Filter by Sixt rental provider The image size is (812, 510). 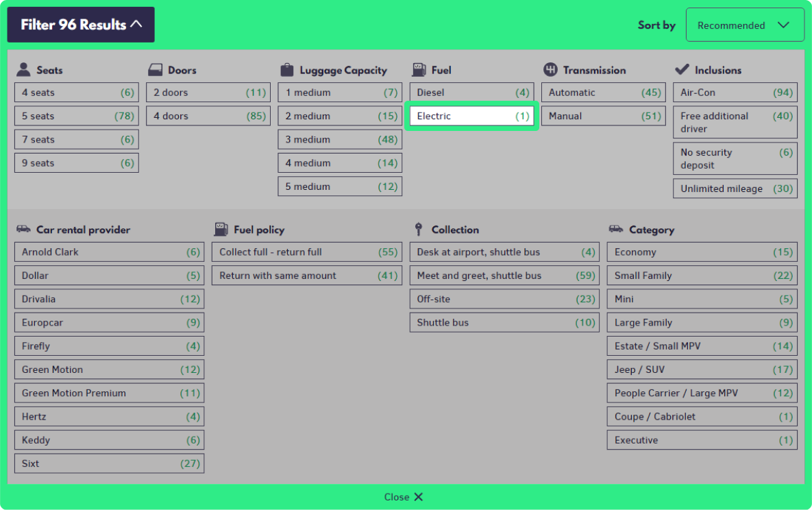click(109, 463)
